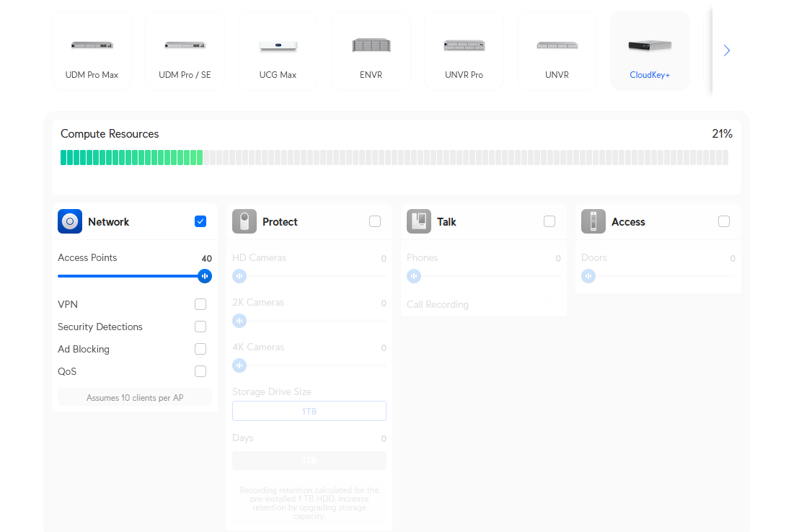
Task: Click the Talk title label
Action: click(x=446, y=222)
